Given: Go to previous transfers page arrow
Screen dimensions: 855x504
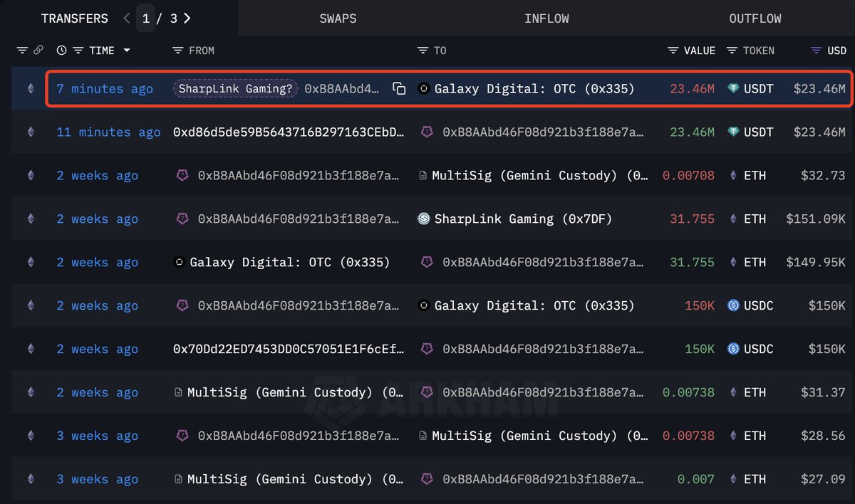Looking at the screenshot, I should [x=127, y=19].
